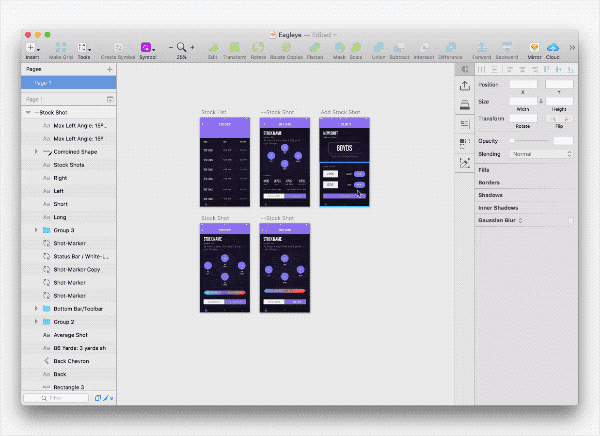Expand the Group 3 layer folder
Viewport: 600px width, 436px height.
coord(37,230)
